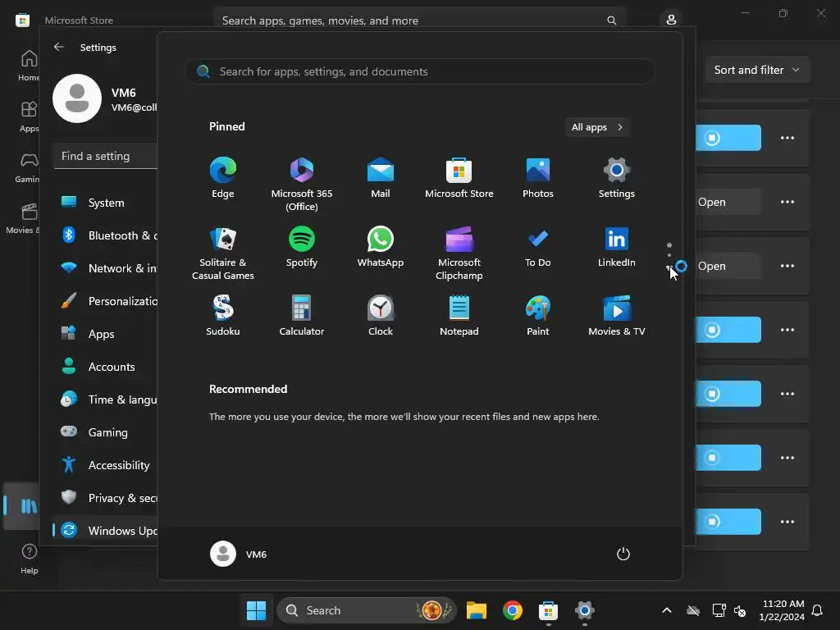The image size is (840, 630).
Task: Launch the Photos pinned app
Action: click(x=538, y=178)
